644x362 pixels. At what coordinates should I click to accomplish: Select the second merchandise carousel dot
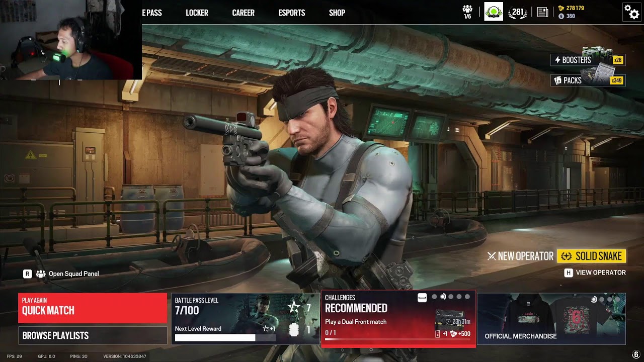coord(602,300)
